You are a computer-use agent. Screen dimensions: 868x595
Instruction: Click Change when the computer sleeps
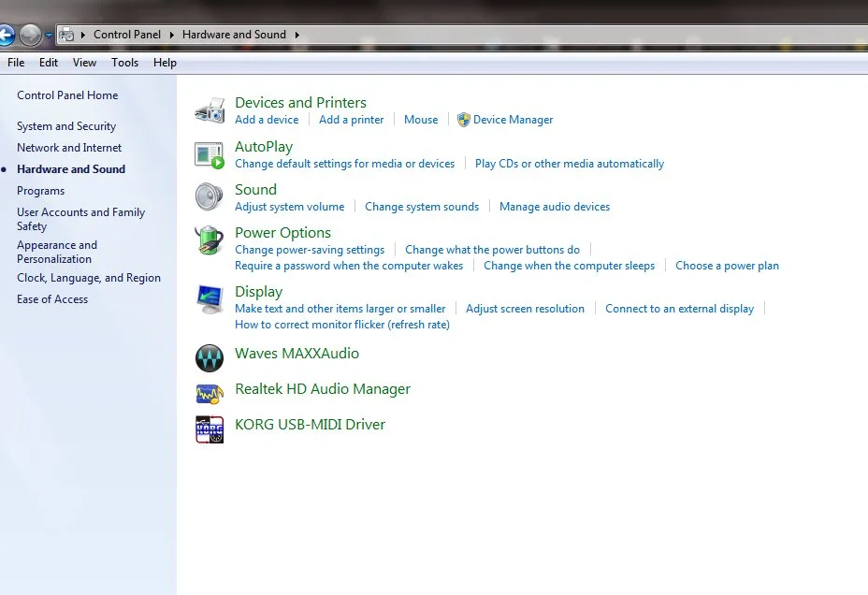[x=569, y=266]
